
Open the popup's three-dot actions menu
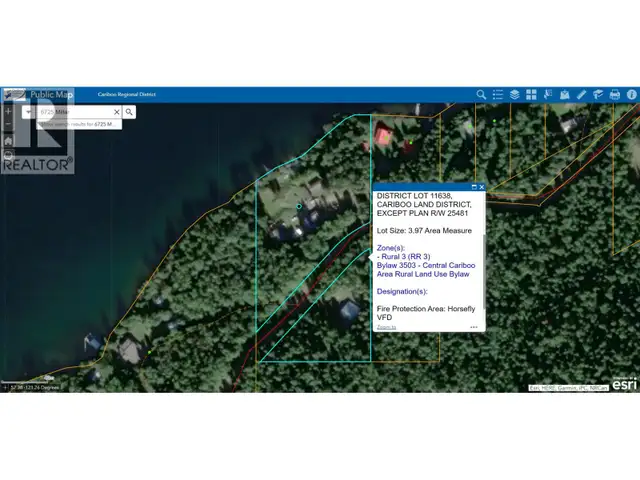(473, 327)
